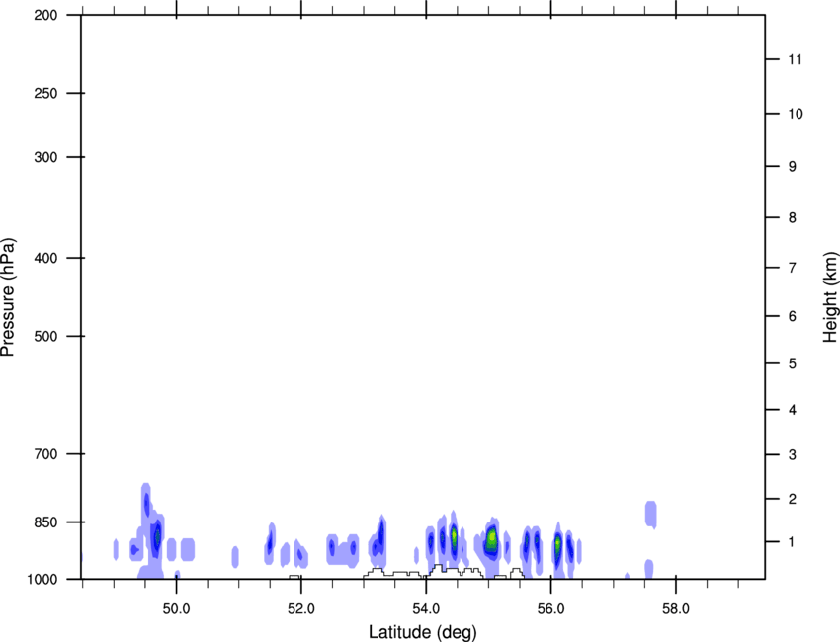Click the green-yellow contour maximum near latitude 55
840x642 pixels.
(492, 536)
